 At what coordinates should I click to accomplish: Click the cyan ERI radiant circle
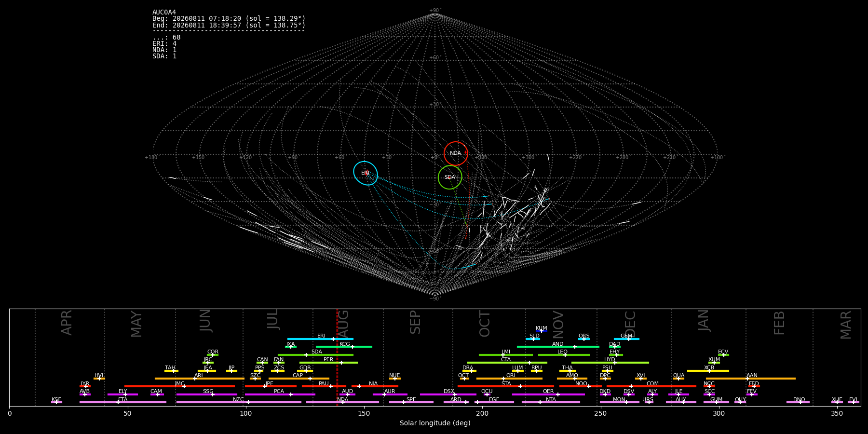[366, 173]
